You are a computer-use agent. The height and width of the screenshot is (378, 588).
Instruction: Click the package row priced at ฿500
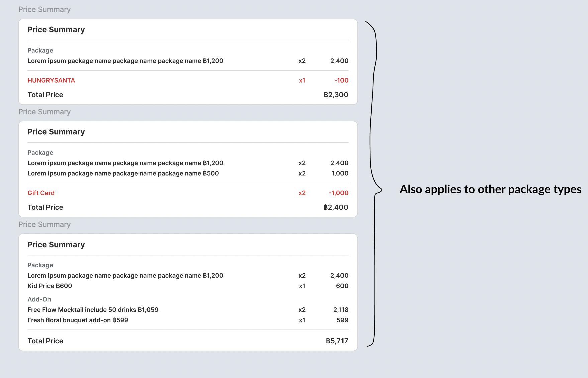tap(123, 173)
